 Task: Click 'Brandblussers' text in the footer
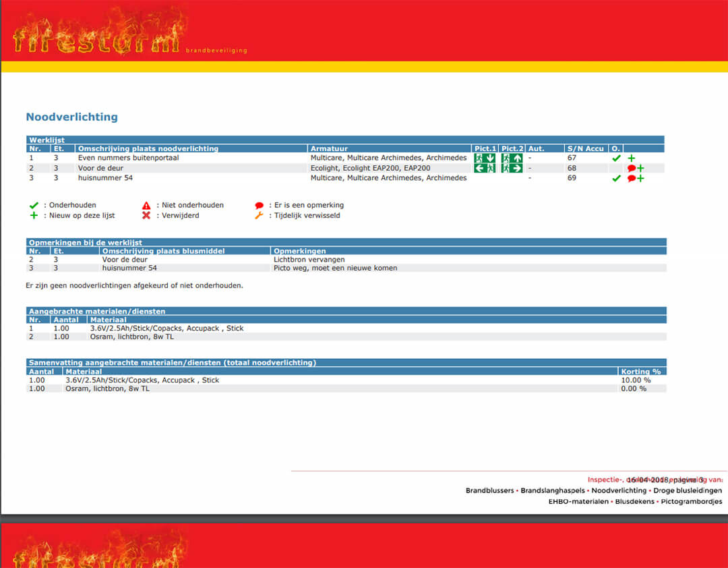(490, 490)
